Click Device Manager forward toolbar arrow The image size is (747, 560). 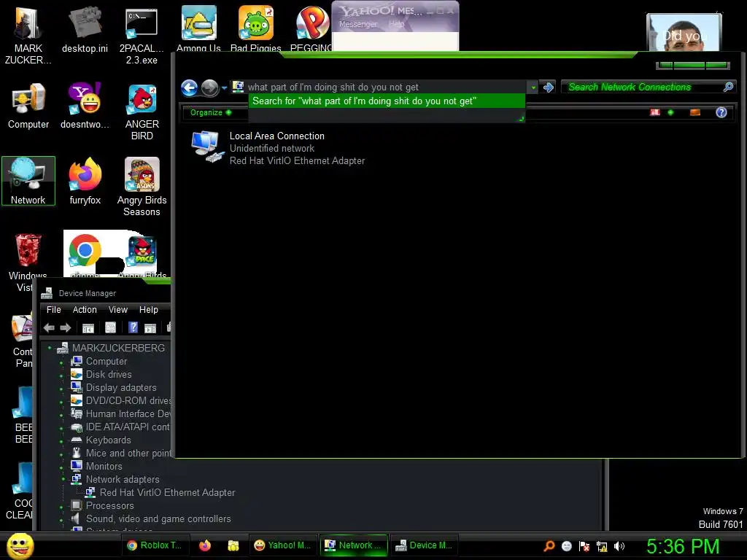click(66, 327)
